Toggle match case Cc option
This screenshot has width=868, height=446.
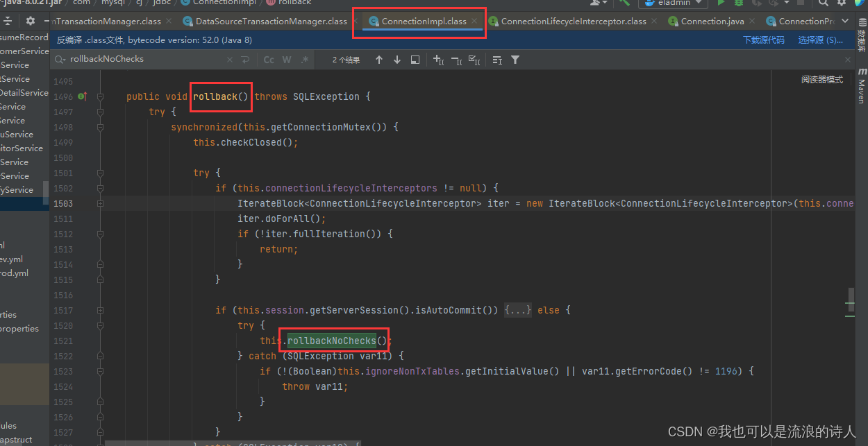pos(269,60)
